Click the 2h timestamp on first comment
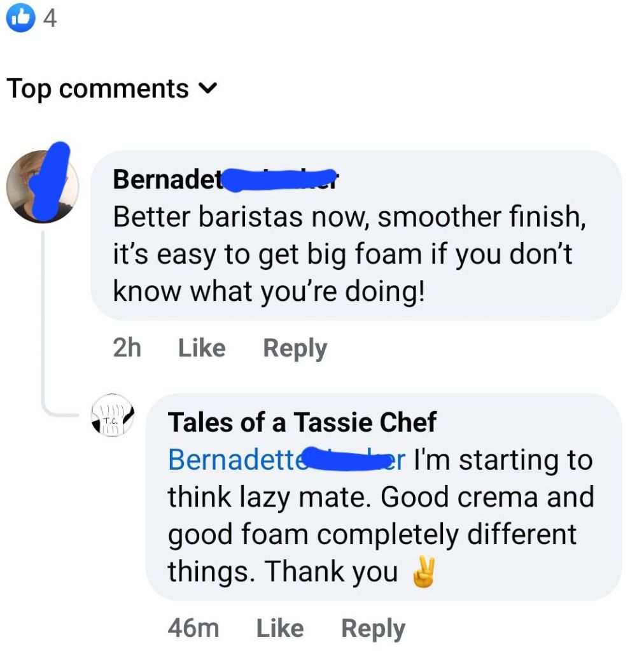 (x=127, y=348)
